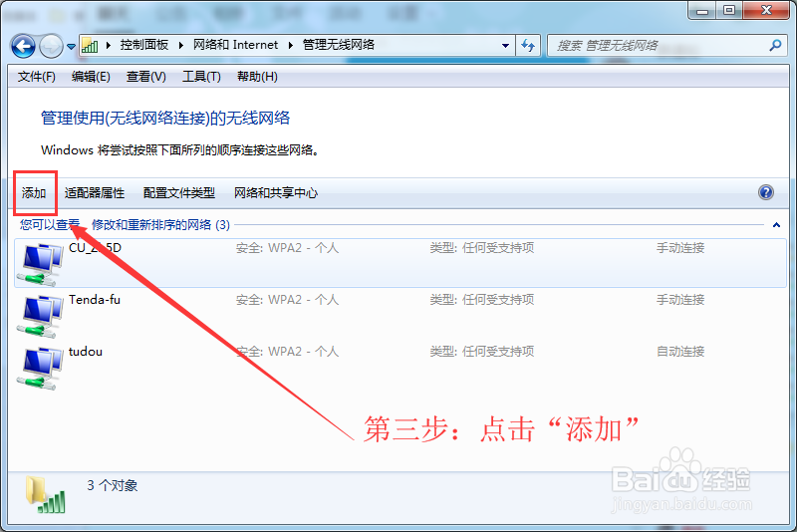Close the 管理无线网络 window
This screenshot has height=532, width=797.
tap(766, 10)
